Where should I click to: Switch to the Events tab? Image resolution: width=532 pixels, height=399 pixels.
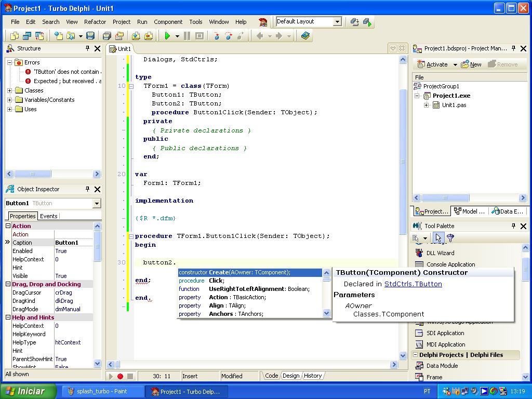point(48,216)
